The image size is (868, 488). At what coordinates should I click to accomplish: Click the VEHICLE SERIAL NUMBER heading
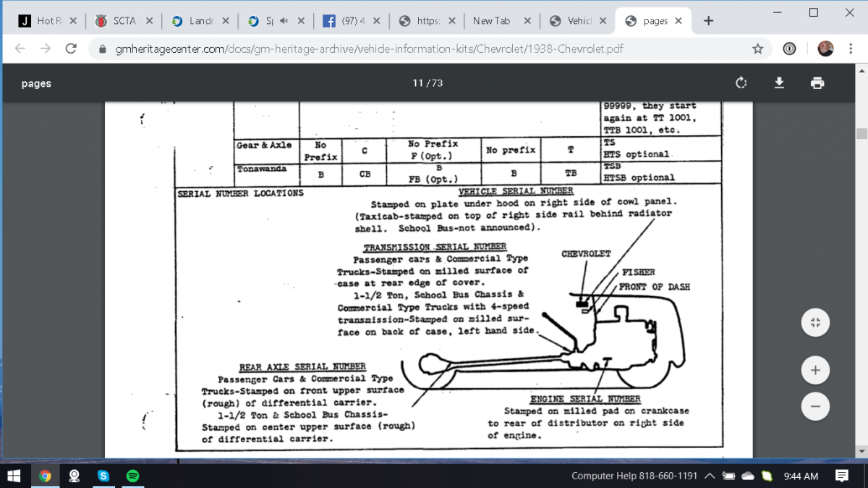click(515, 191)
